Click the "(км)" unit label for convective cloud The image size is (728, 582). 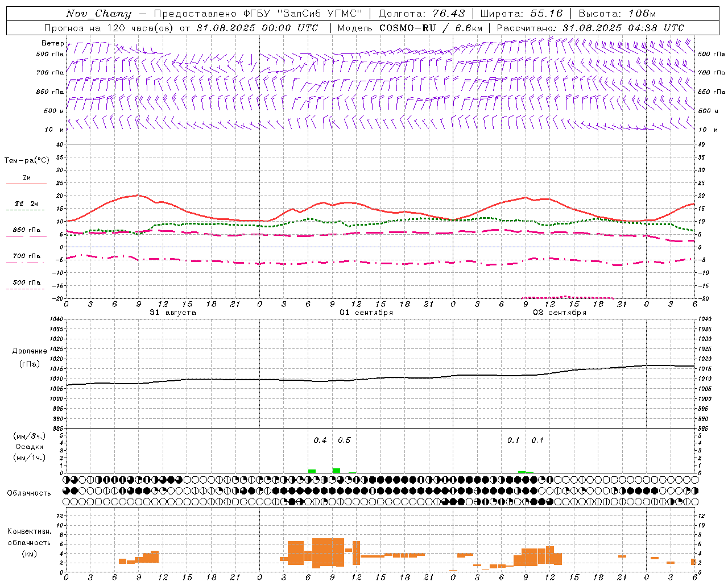30,554
